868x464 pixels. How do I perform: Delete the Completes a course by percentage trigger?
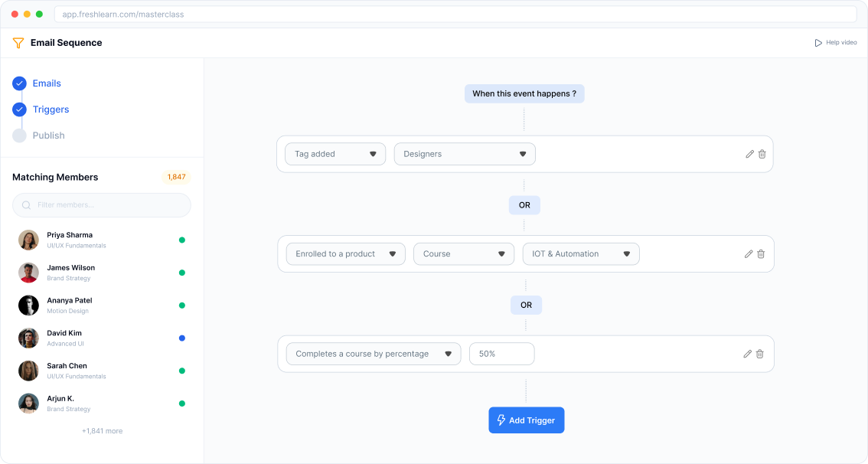[760, 354]
